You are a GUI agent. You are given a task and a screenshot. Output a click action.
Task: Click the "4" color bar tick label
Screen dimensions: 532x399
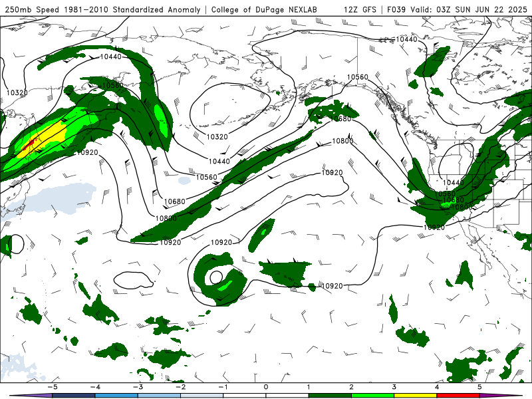pyautogui.click(x=437, y=387)
